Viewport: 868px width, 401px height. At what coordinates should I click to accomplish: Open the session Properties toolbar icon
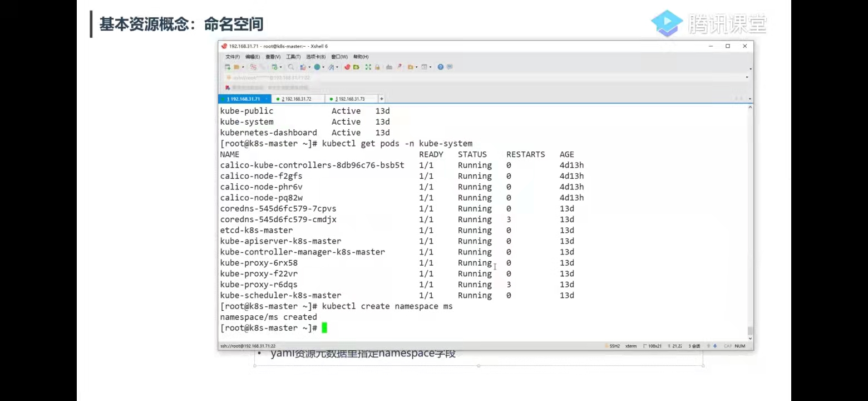click(274, 67)
